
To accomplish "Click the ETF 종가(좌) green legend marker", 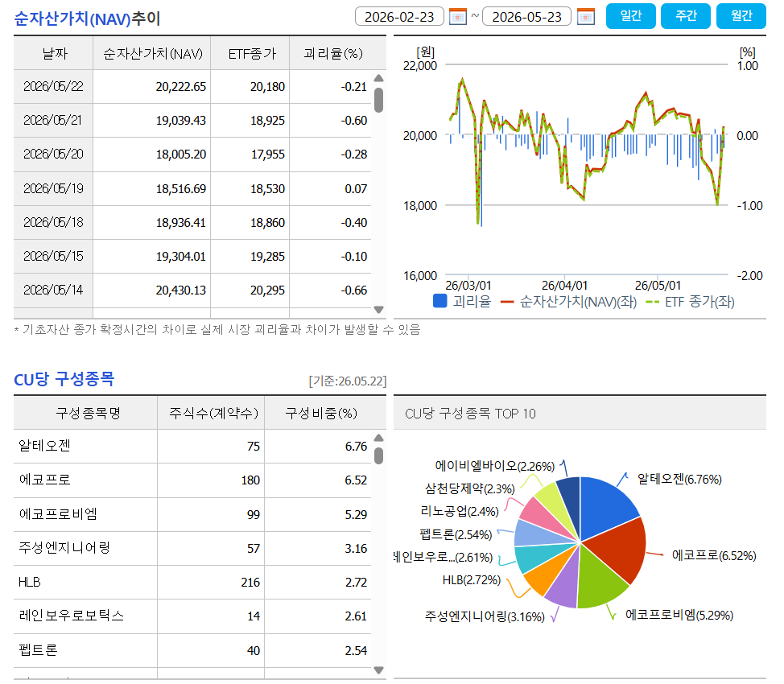I will click(x=653, y=302).
